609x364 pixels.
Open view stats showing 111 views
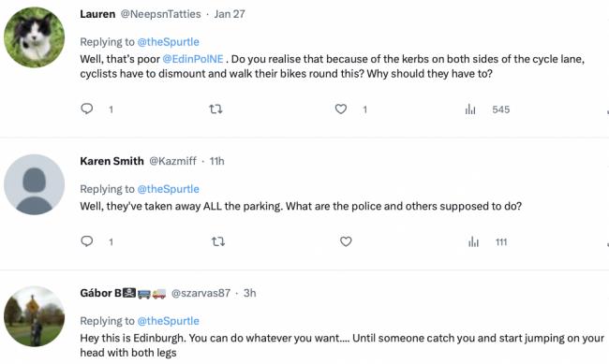coord(488,242)
